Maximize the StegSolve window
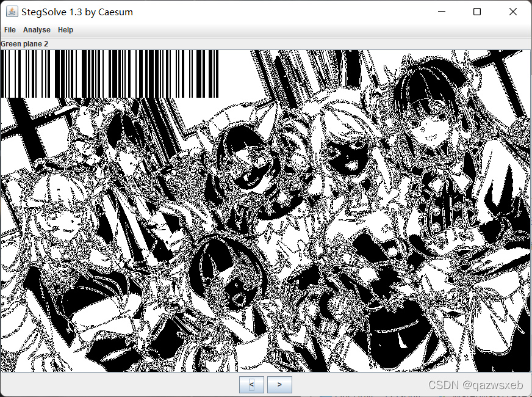The height and width of the screenshot is (397, 532). pos(477,12)
